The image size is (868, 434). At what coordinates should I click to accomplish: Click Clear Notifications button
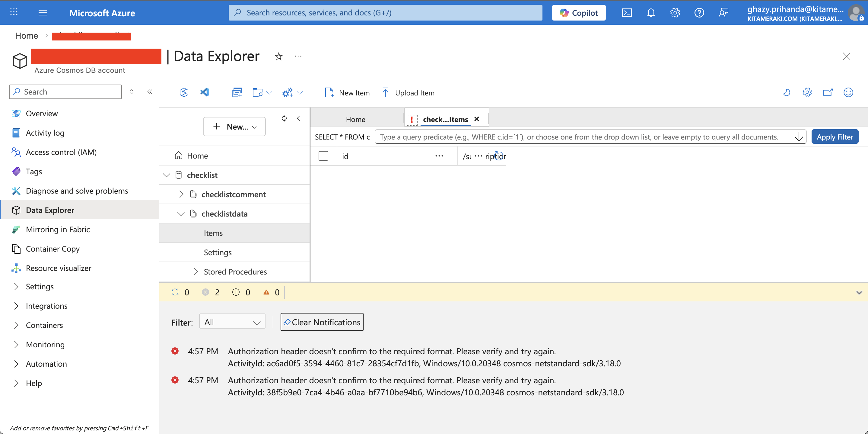click(322, 322)
